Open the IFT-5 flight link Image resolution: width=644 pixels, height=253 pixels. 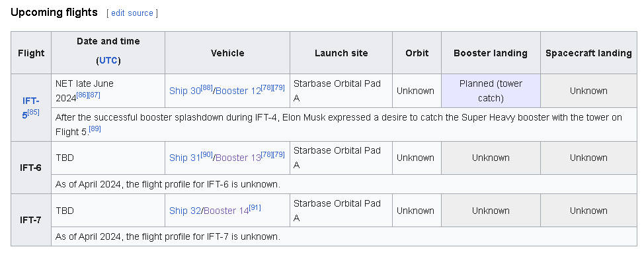coord(30,107)
